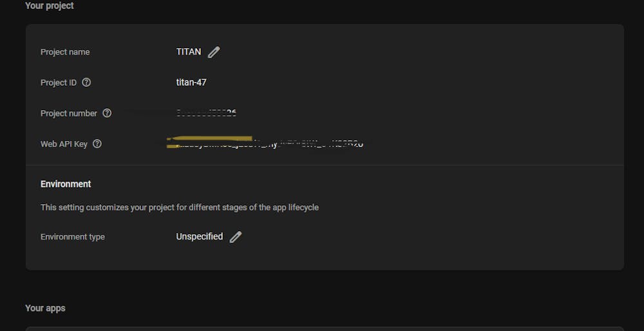Select the TITAN project name text

(x=189, y=52)
